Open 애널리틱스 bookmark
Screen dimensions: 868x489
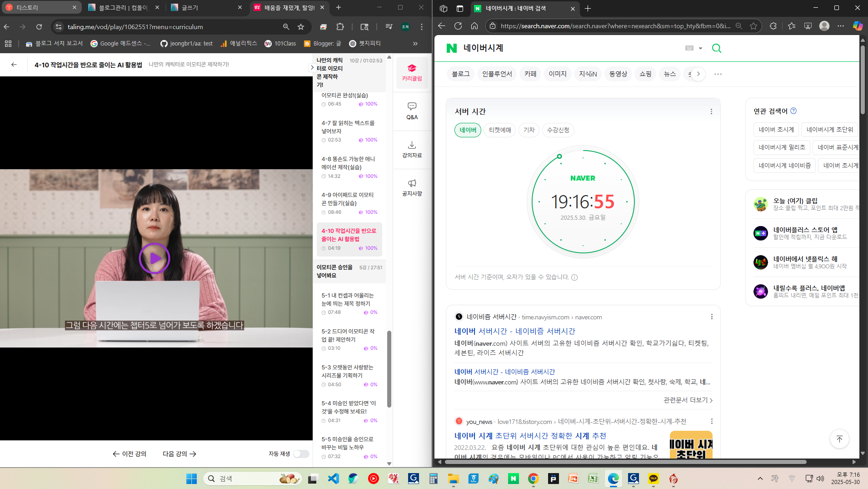(239, 43)
